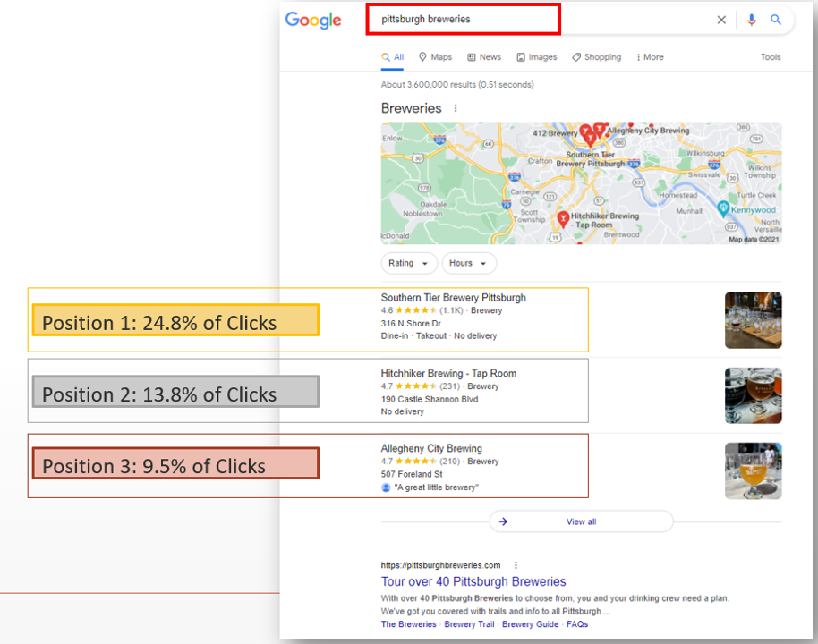Start voice search with microphone icon
The image size is (818, 644).
pyautogui.click(x=751, y=20)
